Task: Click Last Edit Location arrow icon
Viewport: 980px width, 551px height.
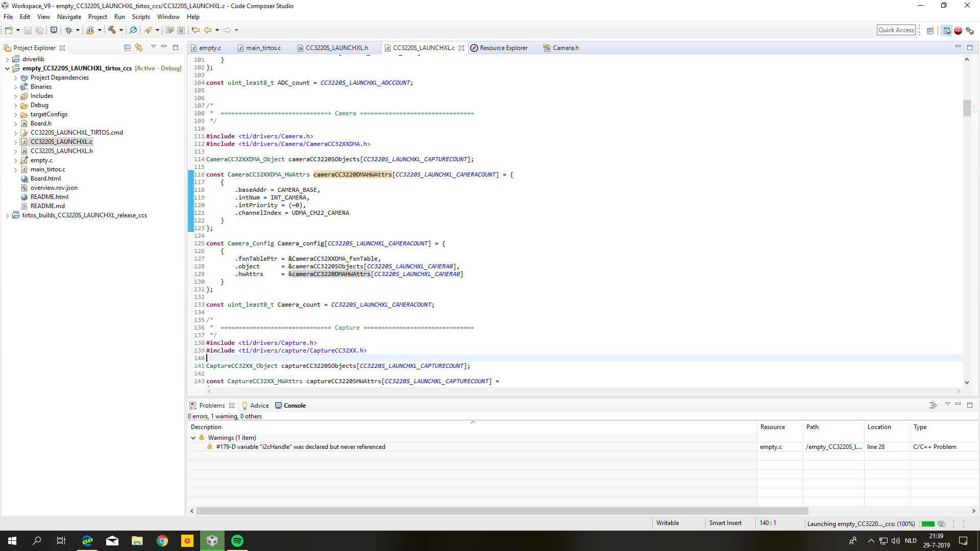Action: click(195, 30)
